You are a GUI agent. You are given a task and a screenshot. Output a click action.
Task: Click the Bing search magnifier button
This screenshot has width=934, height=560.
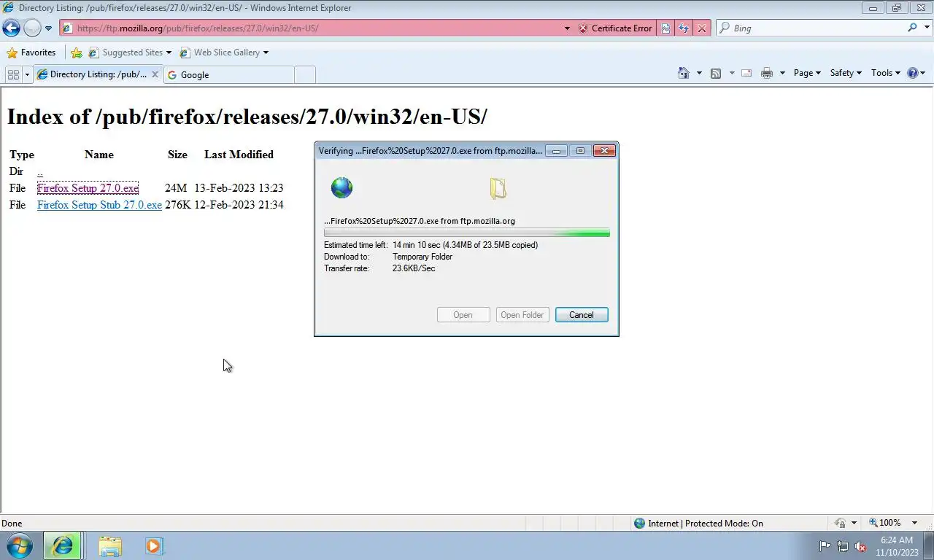(912, 28)
